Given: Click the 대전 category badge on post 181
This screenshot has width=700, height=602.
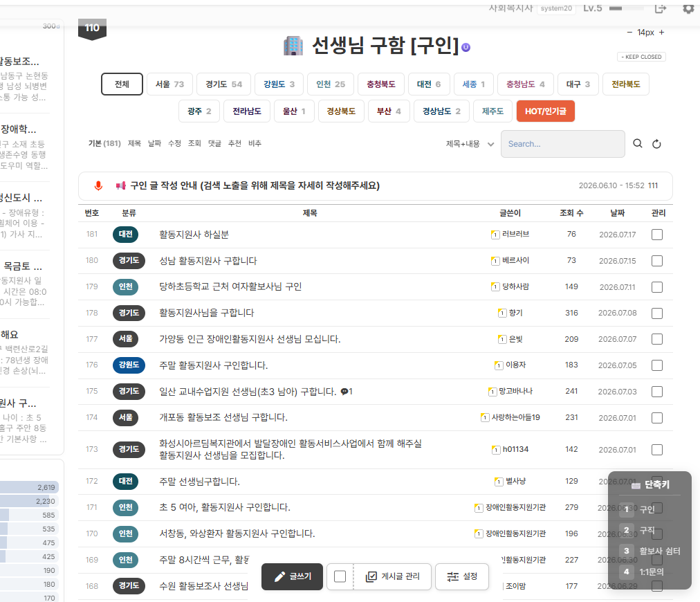Looking at the screenshot, I should pos(125,235).
